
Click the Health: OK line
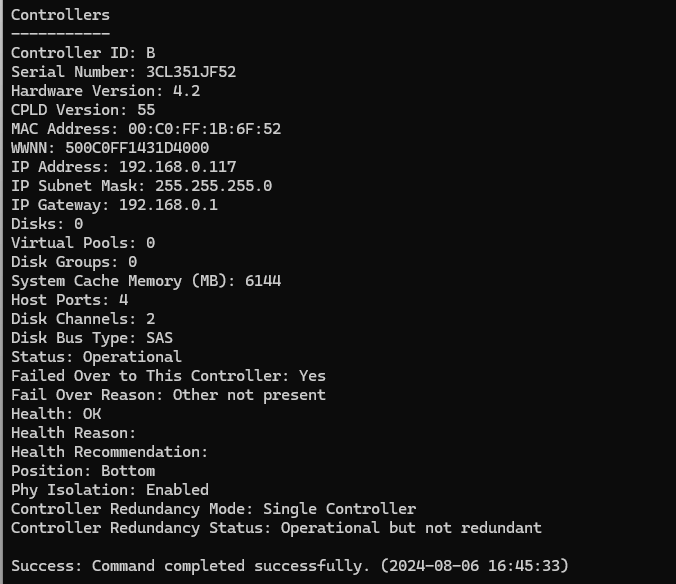[x=56, y=414]
